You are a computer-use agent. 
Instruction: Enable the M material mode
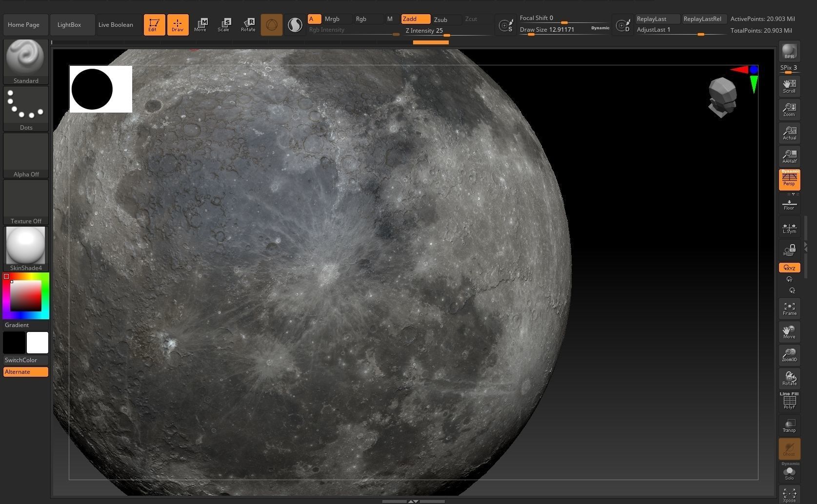point(391,19)
